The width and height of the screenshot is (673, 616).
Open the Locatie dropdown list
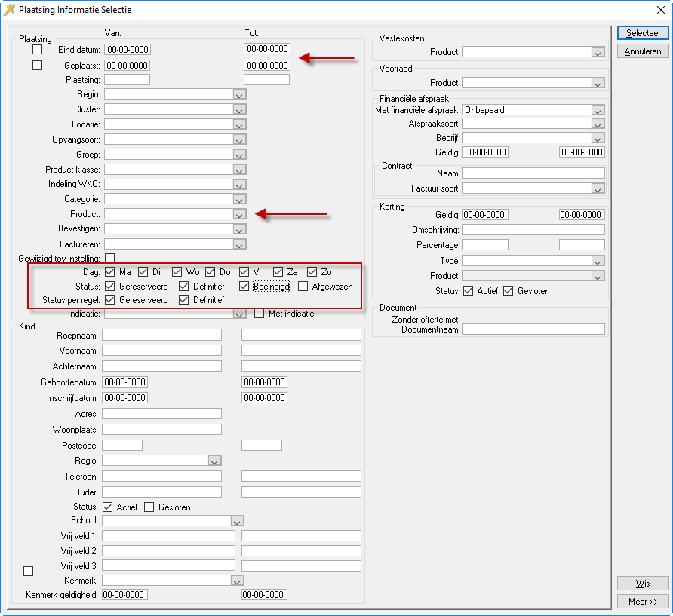pyautogui.click(x=239, y=124)
